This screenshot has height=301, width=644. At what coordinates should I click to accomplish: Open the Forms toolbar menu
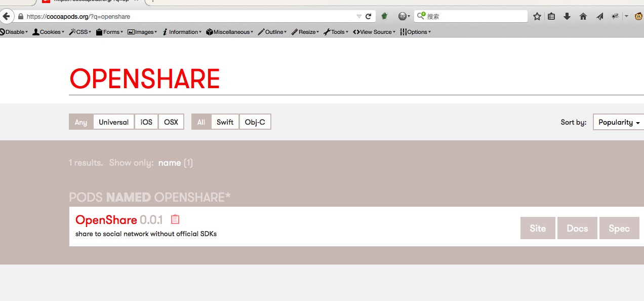coord(110,32)
